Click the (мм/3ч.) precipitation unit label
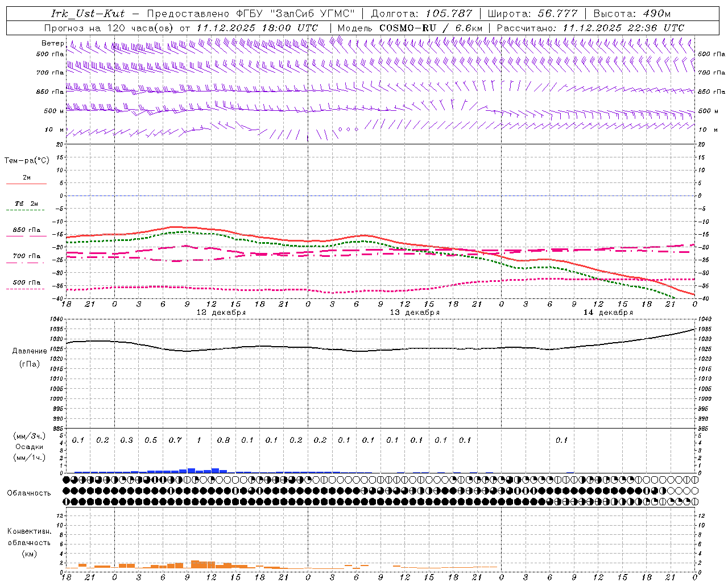 (29, 436)
